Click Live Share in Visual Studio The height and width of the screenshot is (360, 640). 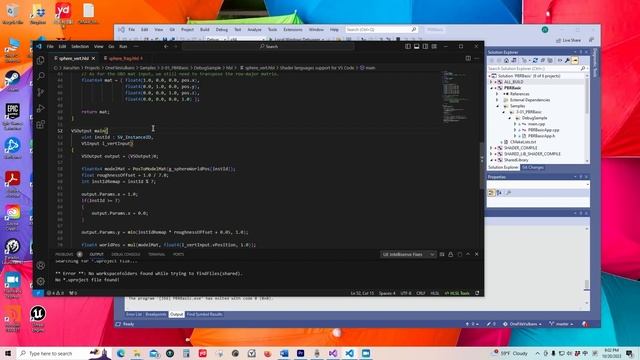[568, 40]
